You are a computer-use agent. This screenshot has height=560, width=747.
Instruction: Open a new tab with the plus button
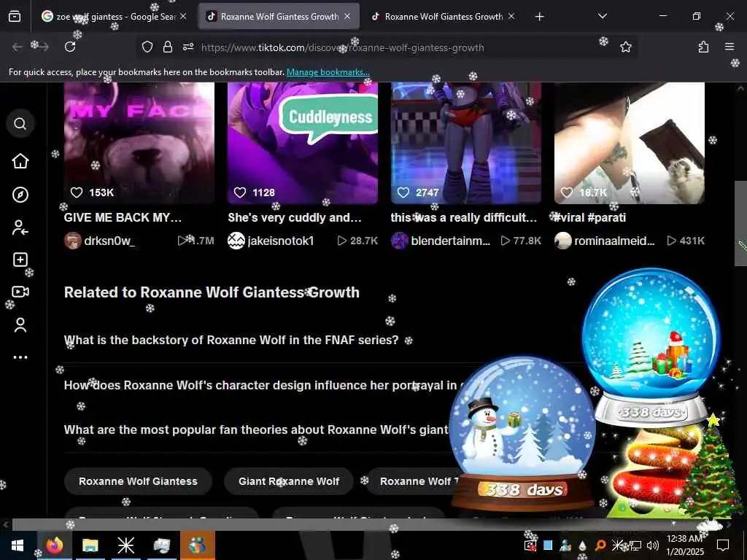click(x=539, y=17)
